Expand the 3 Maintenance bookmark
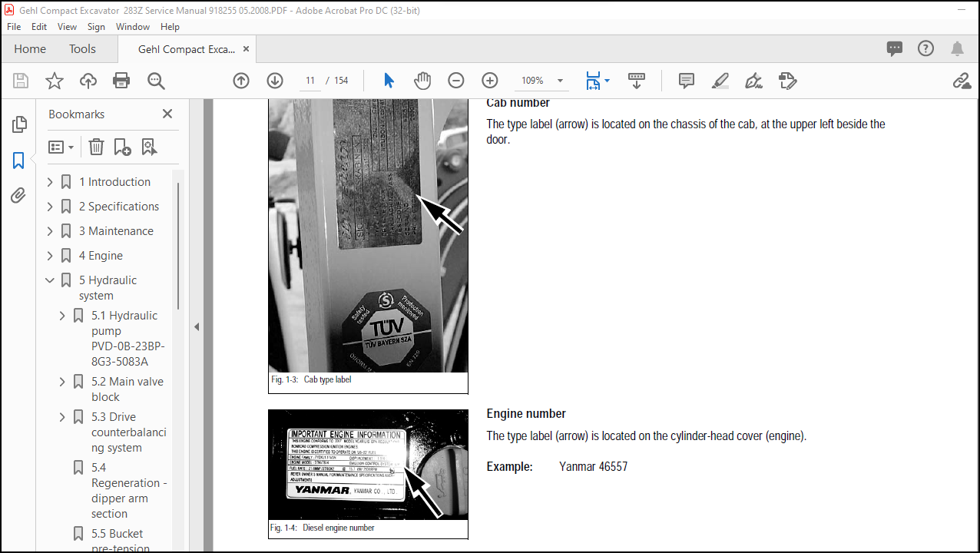Image resolution: width=980 pixels, height=553 pixels. click(x=50, y=231)
